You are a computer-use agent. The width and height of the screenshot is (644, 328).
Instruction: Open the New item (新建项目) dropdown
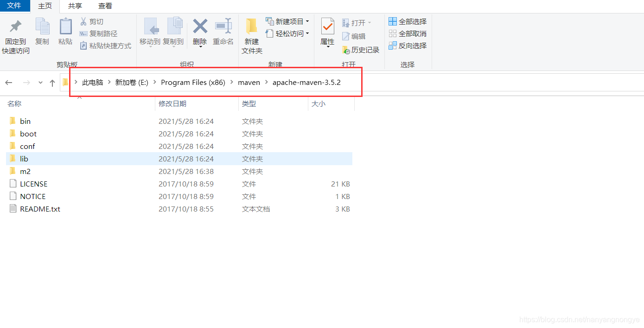(287, 21)
